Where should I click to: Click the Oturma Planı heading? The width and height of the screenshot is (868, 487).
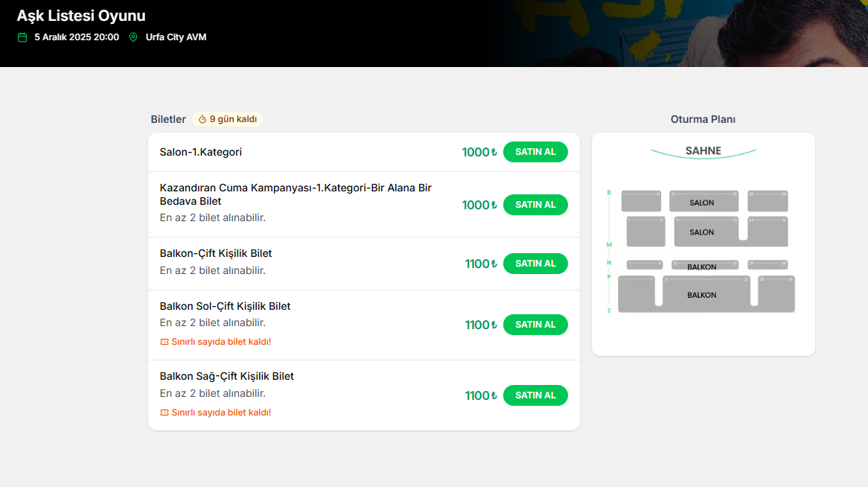703,119
